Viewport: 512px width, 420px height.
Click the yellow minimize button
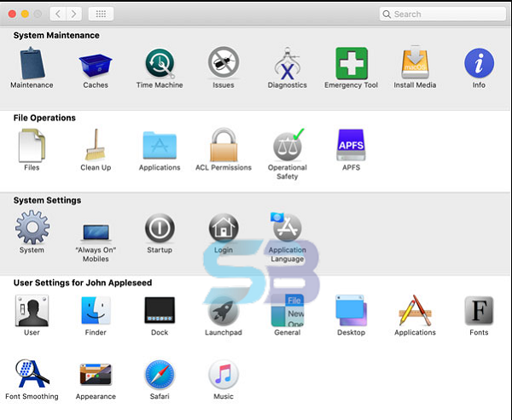[x=25, y=14]
